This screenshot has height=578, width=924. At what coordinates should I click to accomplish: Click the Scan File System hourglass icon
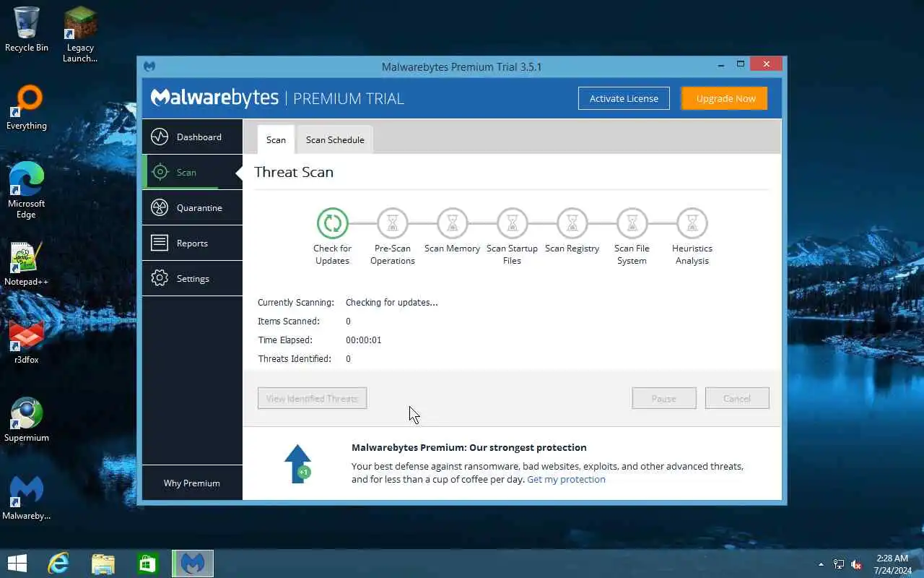[x=632, y=223]
